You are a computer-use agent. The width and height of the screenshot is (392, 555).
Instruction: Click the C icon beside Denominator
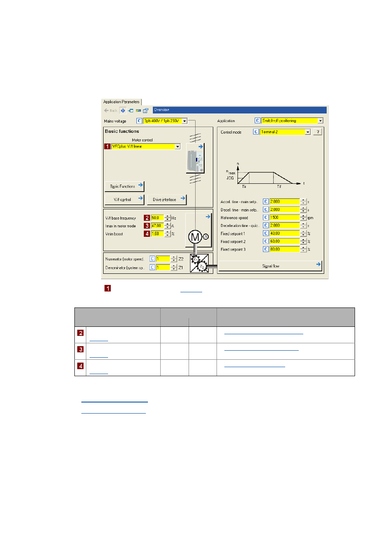[152, 267]
